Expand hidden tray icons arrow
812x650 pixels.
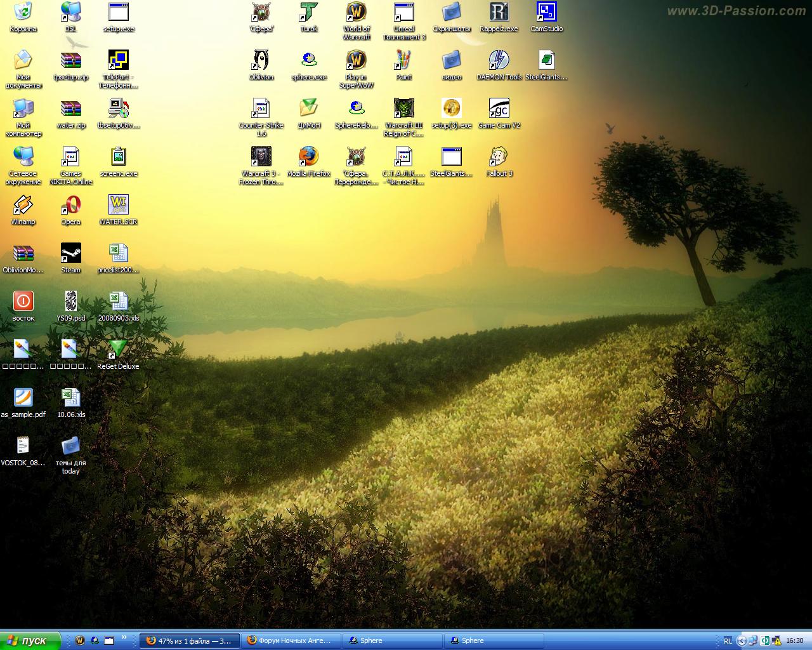(x=741, y=640)
